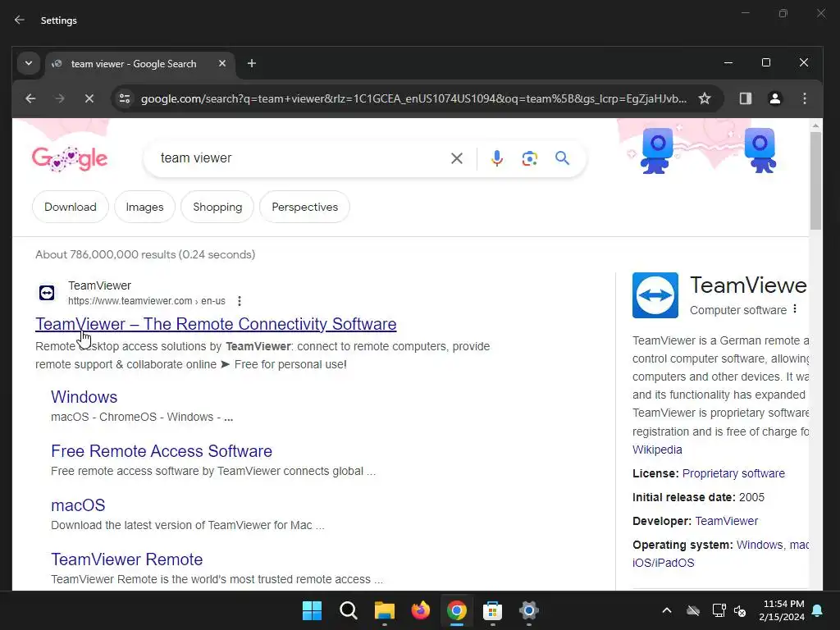Open Firefox from taskbar

[421, 610]
